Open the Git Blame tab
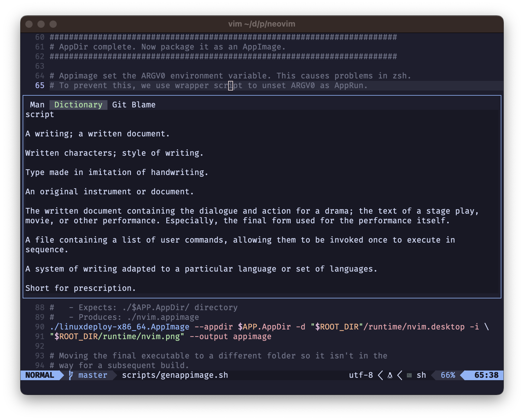 point(134,105)
